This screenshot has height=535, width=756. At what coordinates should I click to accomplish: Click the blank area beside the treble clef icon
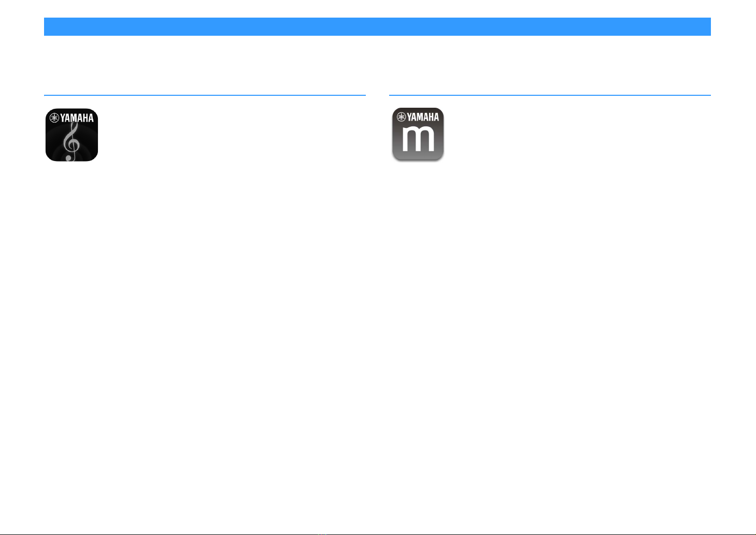tap(232, 135)
